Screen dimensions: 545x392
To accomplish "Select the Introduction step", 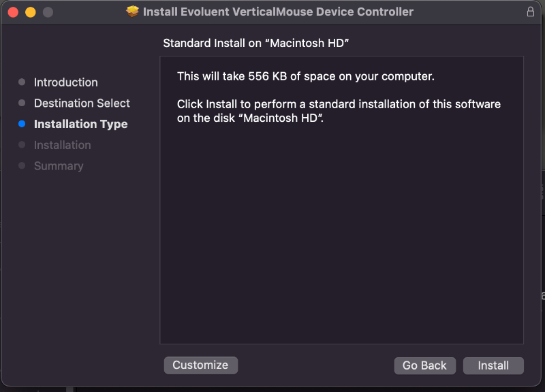I will pos(65,82).
